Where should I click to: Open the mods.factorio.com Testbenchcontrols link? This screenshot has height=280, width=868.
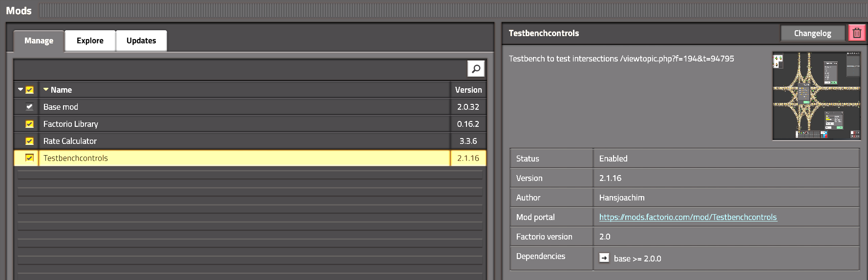coord(688,217)
